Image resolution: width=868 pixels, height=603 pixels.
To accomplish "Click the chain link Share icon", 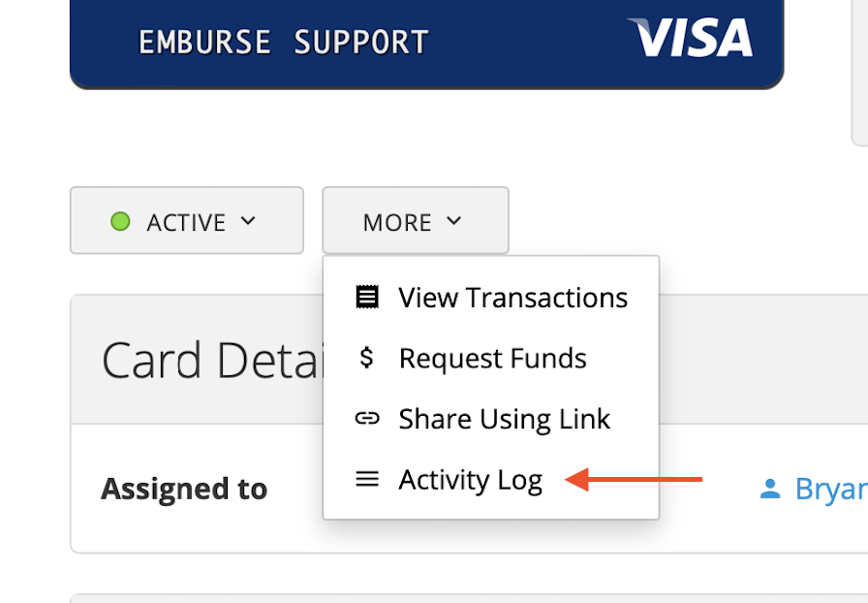I will (x=367, y=418).
